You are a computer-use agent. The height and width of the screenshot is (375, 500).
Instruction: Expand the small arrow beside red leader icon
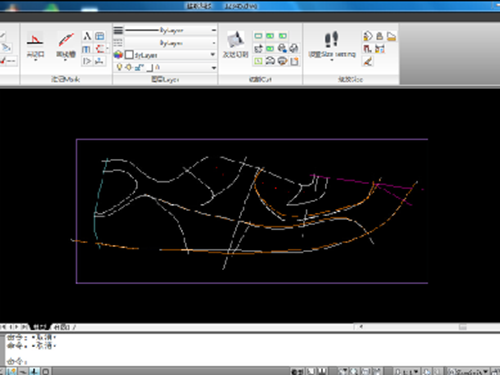point(107,49)
